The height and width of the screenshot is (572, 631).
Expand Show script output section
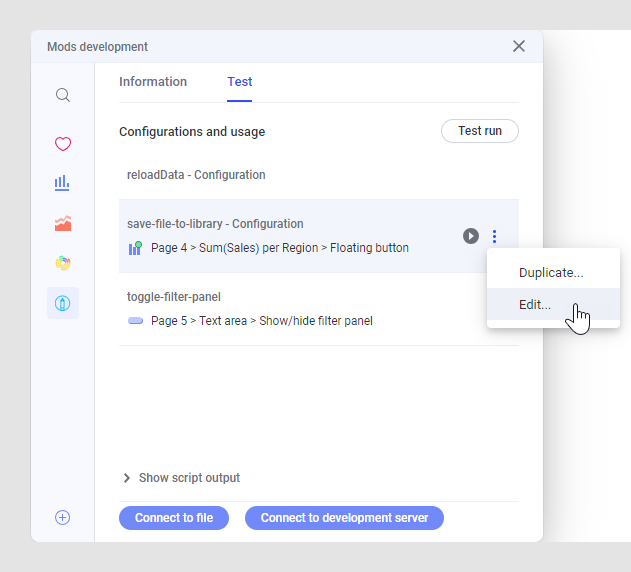[x=180, y=478]
